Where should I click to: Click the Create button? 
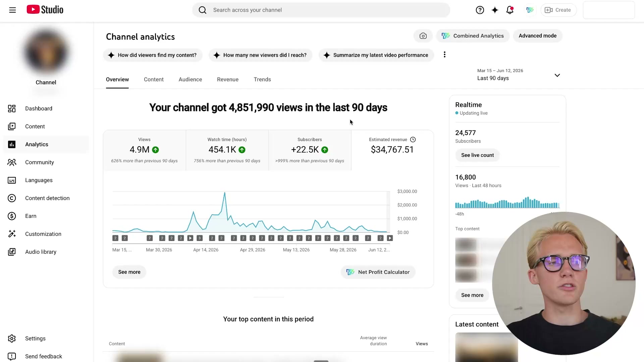558,10
